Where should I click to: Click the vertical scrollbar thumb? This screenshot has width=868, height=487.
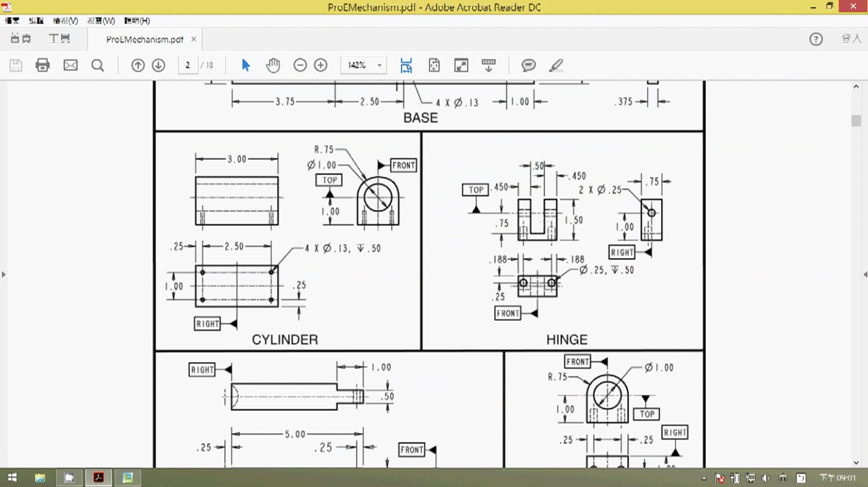pyautogui.click(x=856, y=120)
